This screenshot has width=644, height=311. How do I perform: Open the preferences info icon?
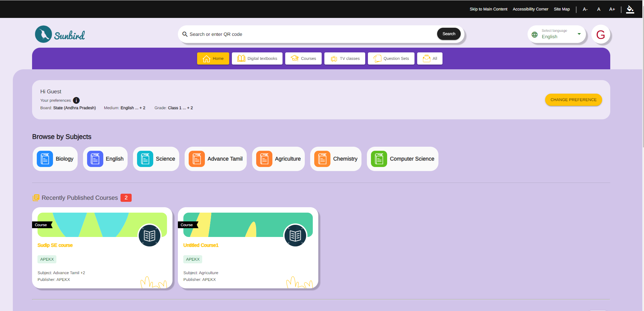tap(76, 100)
